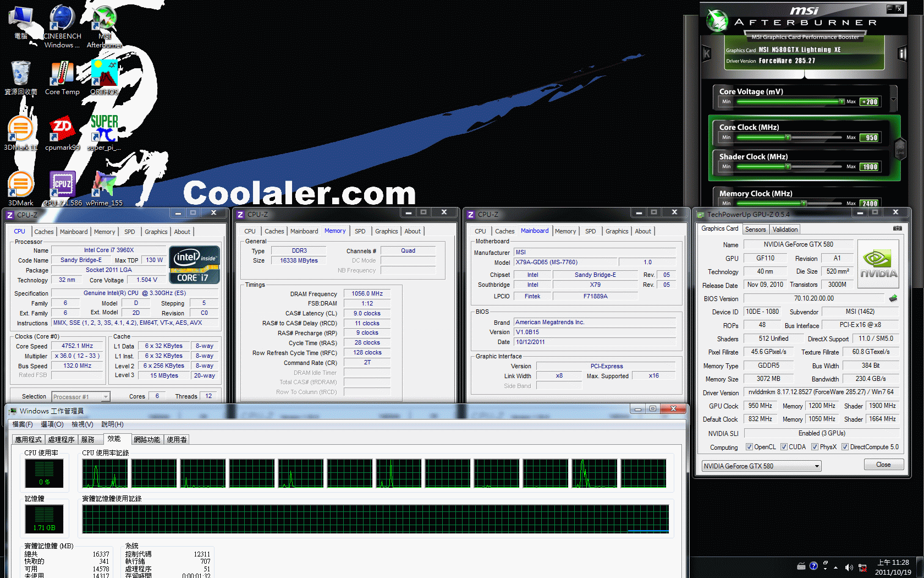Open SPD tab in second CPU-Z window
This screenshot has height=578, width=924.
tap(360, 231)
